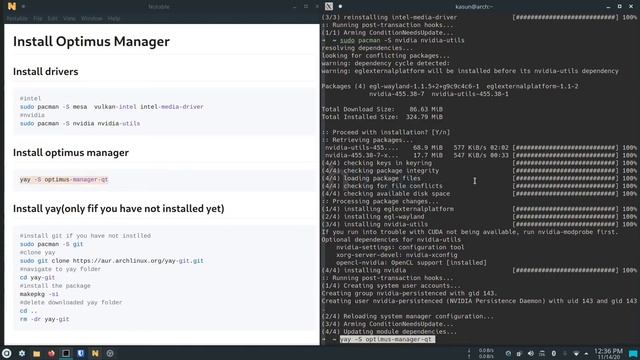Image resolution: width=640 pixels, height=360 pixels.
Task: Click the 'Install yay(only fif you have not installed yet)' heading
Action: point(119,209)
